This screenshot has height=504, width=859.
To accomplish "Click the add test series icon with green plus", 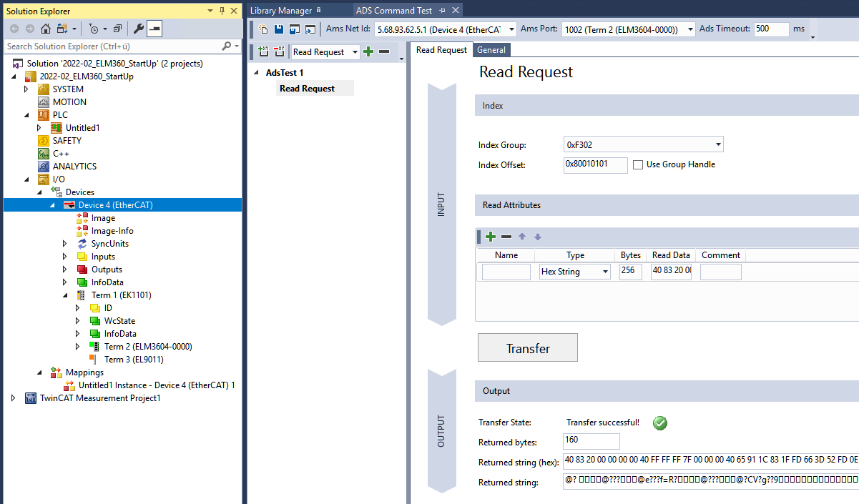I will coord(263,51).
